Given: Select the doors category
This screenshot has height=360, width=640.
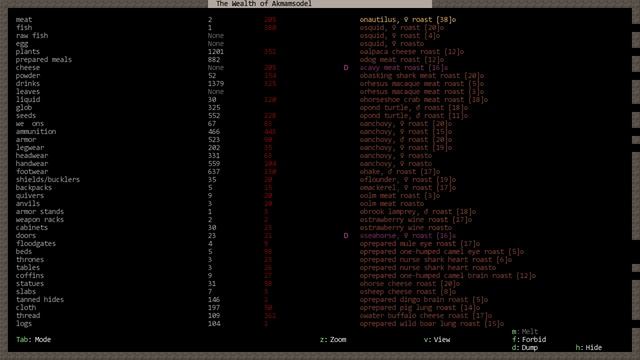Looking at the screenshot, I should [26, 236].
